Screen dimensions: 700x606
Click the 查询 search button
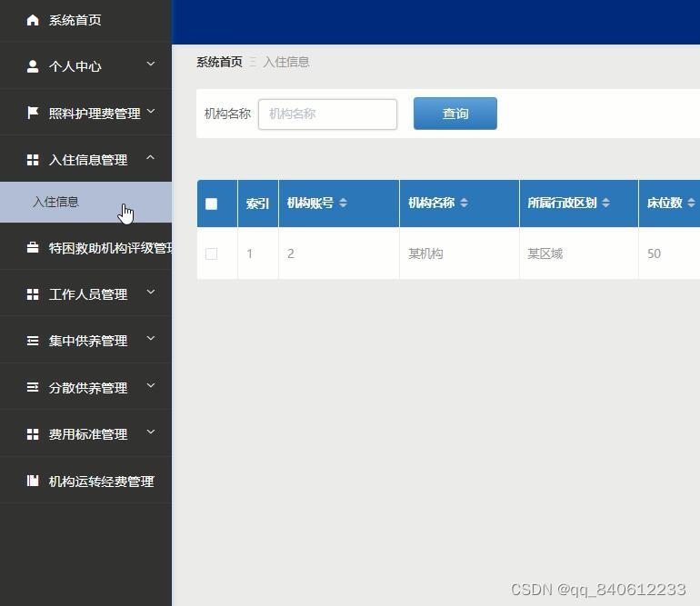click(455, 114)
